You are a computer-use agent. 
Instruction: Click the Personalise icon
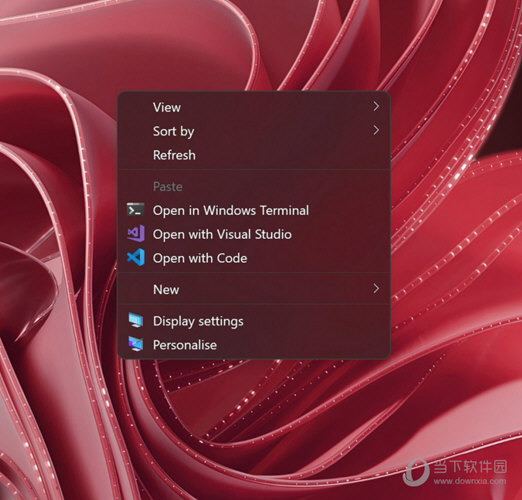[x=136, y=344]
